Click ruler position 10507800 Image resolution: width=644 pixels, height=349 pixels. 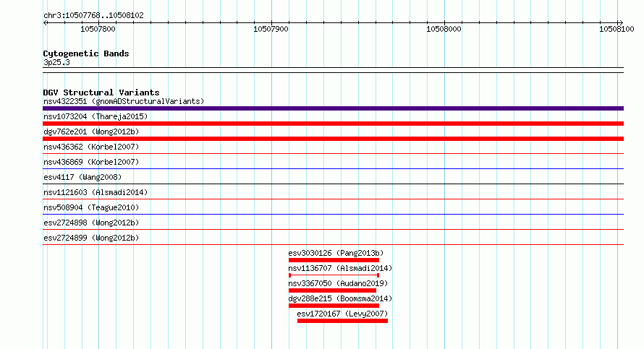point(98,29)
